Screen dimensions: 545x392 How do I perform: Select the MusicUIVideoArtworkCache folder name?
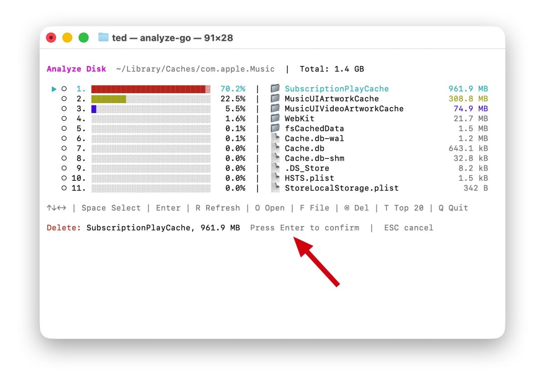(344, 109)
